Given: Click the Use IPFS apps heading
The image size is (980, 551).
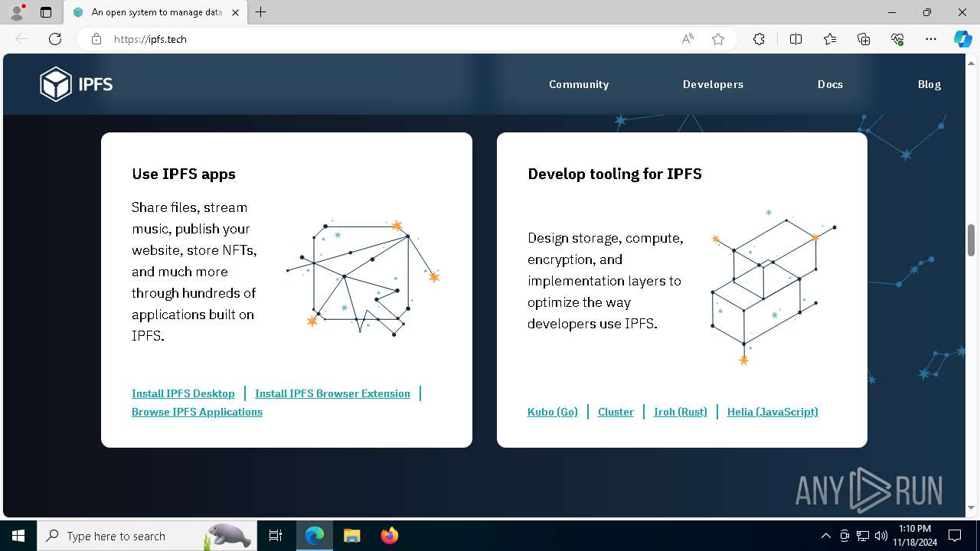Looking at the screenshot, I should (x=184, y=174).
